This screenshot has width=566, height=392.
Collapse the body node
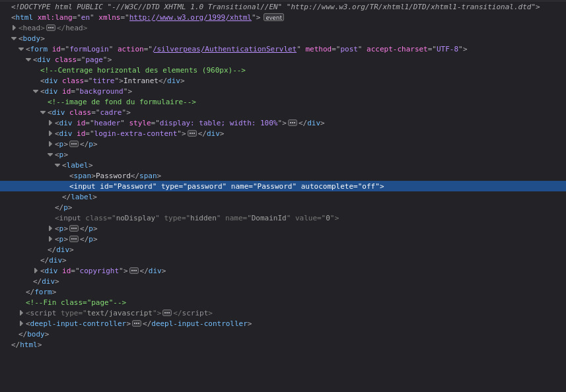14,38
